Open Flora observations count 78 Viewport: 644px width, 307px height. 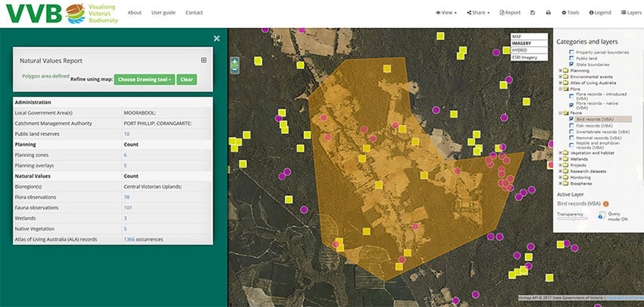point(127,197)
